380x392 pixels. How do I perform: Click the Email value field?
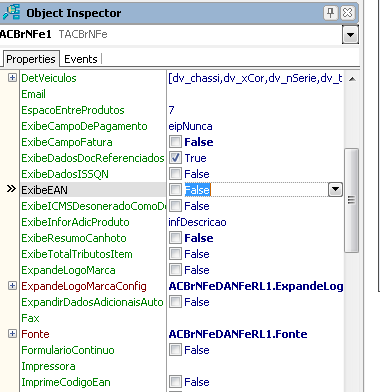[255, 94]
